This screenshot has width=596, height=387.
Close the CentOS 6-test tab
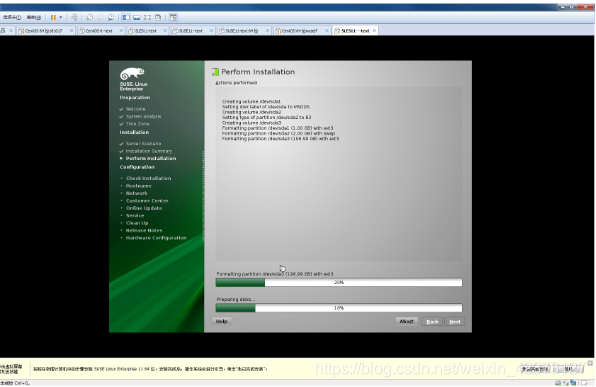pos(121,31)
